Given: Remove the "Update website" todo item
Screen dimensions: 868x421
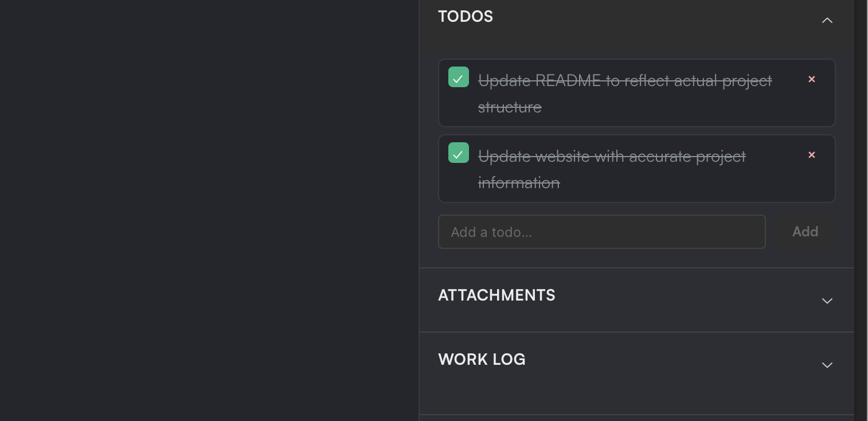Looking at the screenshot, I should tap(812, 155).
